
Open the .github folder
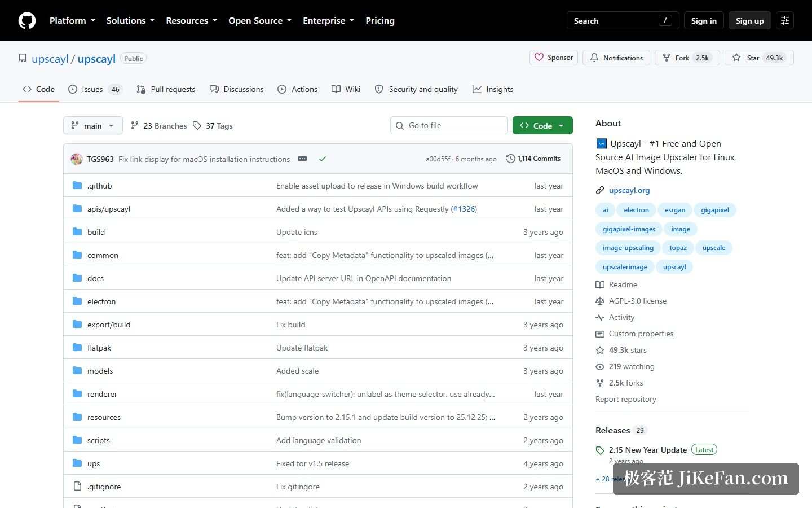click(x=99, y=186)
